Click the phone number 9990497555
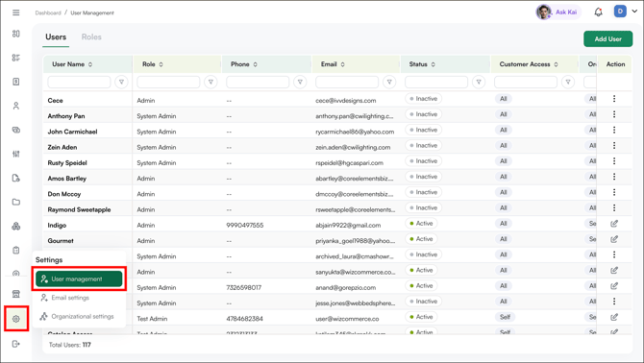This screenshot has width=644, height=363. pyautogui.click(x=245, y=225)
